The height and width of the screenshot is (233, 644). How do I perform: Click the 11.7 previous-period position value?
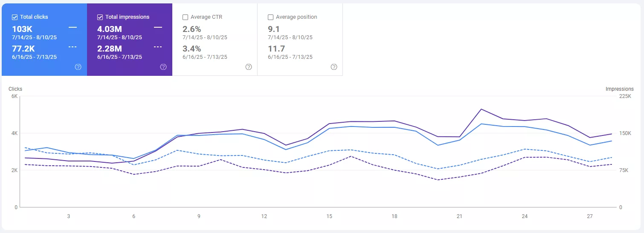pyautogui.click(x=276, y=49)
